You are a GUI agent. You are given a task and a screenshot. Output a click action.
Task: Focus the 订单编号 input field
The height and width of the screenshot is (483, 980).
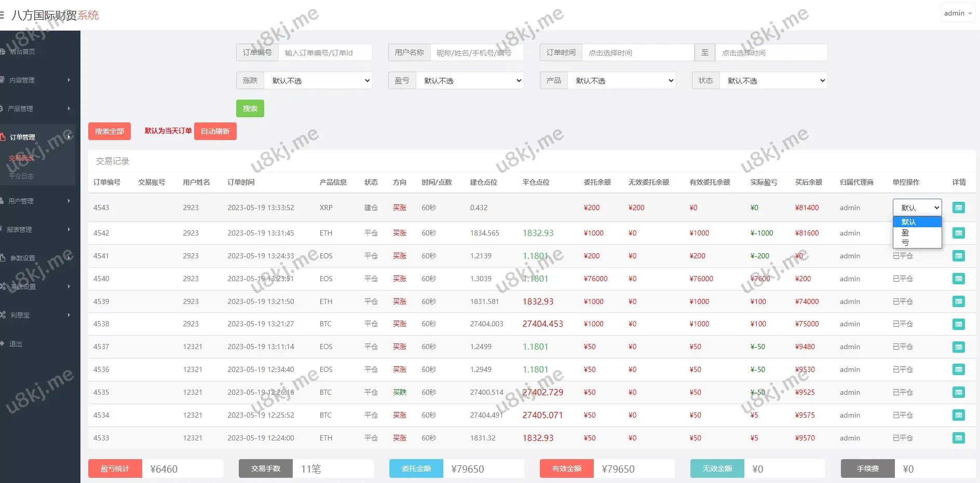tap(325, 52)
